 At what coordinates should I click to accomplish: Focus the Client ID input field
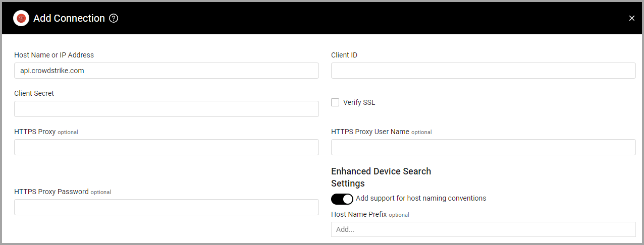click(484, 71)
